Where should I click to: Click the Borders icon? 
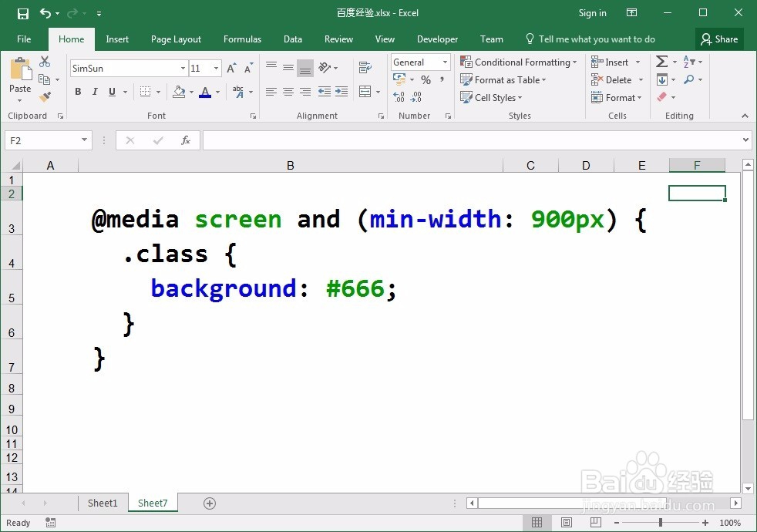pos(145,92)
